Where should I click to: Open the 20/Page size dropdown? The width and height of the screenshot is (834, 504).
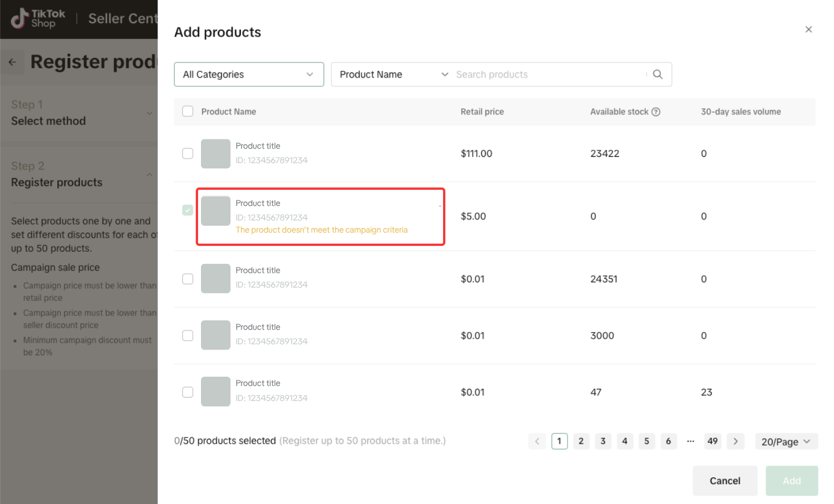pos(786,442)
